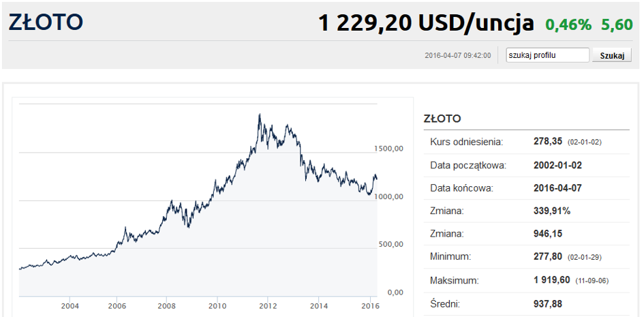Click the ZŁOTO page heading

pos(46,22)
